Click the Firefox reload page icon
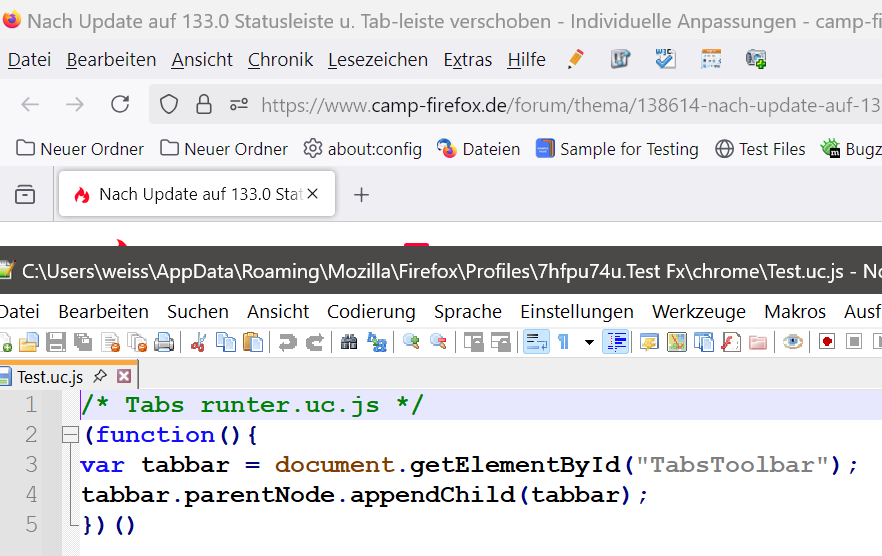 (x=120, y=104)
